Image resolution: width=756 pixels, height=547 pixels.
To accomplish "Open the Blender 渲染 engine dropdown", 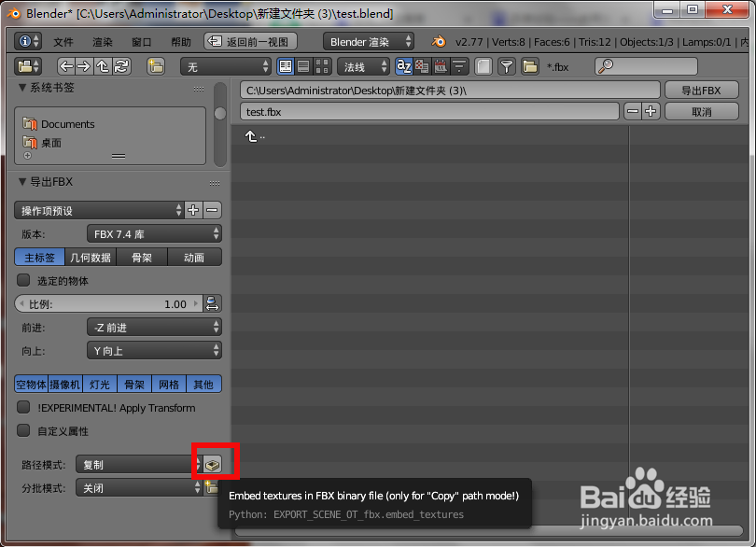I will pos(369,41).
